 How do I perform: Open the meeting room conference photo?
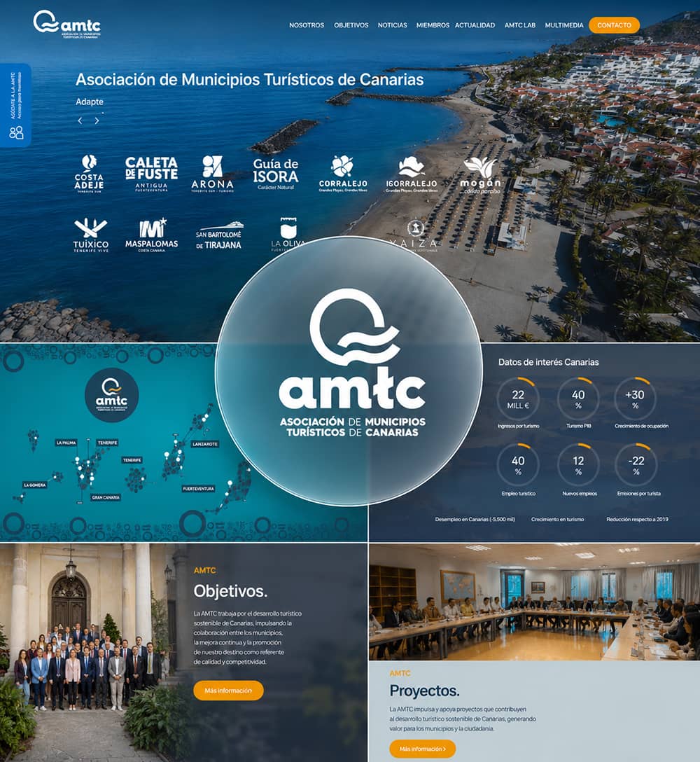tap(534, 602)
